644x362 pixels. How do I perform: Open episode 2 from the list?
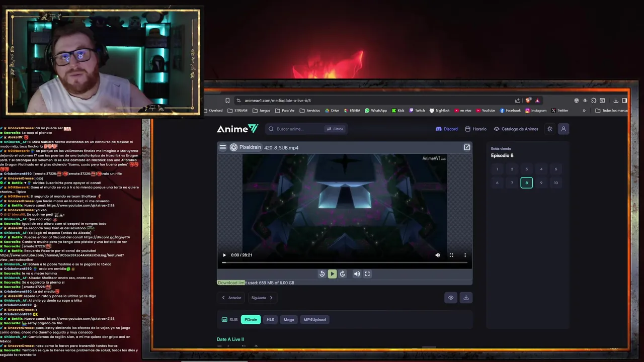pos(512,169)
